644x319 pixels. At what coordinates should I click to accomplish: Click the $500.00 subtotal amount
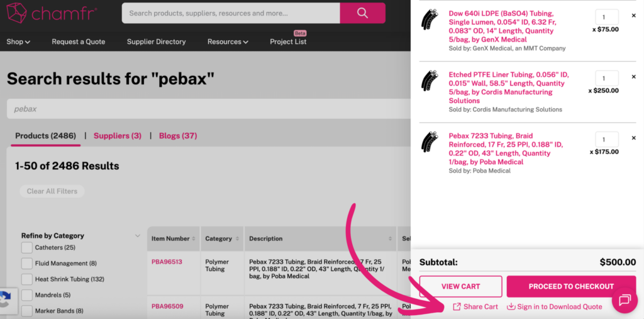click(618, 262)
